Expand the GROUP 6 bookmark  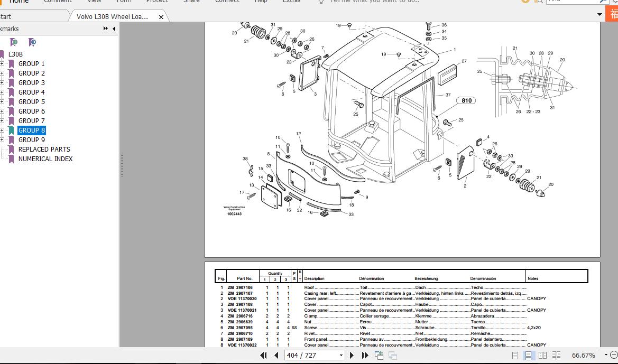click(x=2, y=111)
